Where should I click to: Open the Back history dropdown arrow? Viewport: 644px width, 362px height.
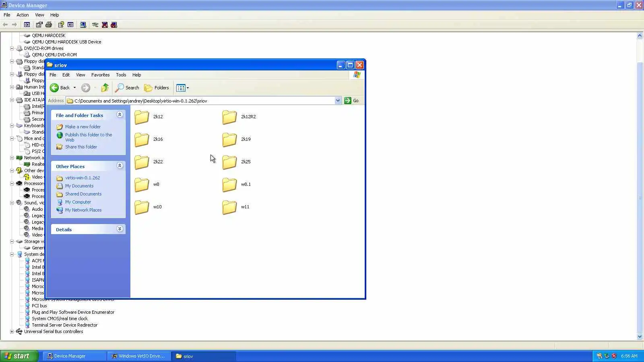tap(74, 88)
